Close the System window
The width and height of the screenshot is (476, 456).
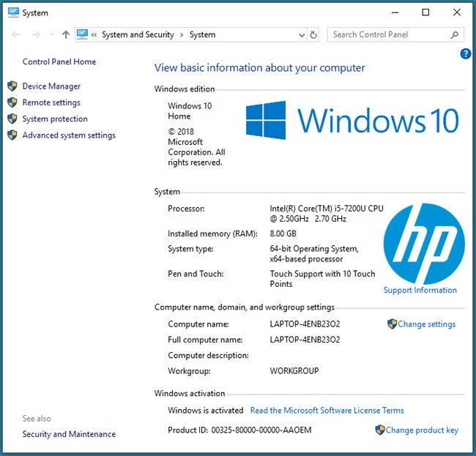point(456,12)
